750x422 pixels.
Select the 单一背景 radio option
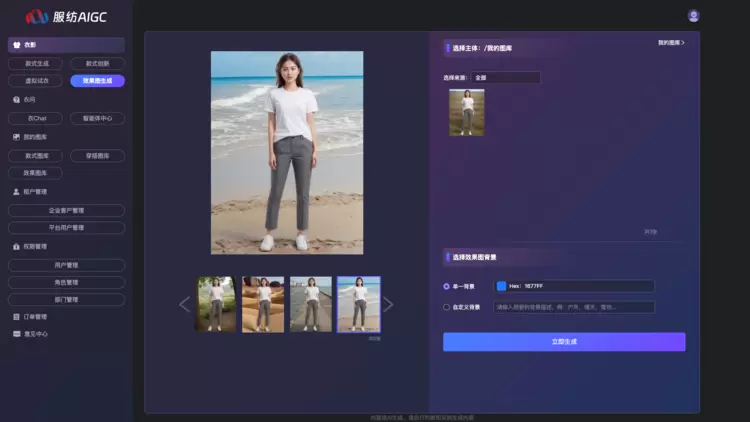pyautogui.click(x=447, y=286)
